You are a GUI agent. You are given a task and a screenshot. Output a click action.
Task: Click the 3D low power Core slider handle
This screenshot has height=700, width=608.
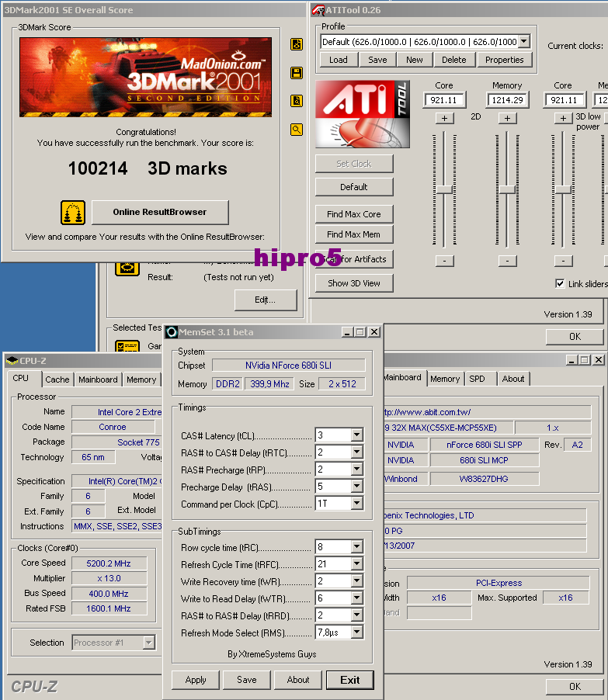[563, 189]
